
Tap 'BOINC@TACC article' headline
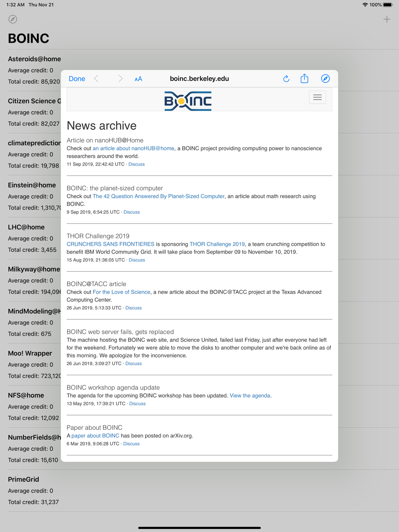pos(97,284)
